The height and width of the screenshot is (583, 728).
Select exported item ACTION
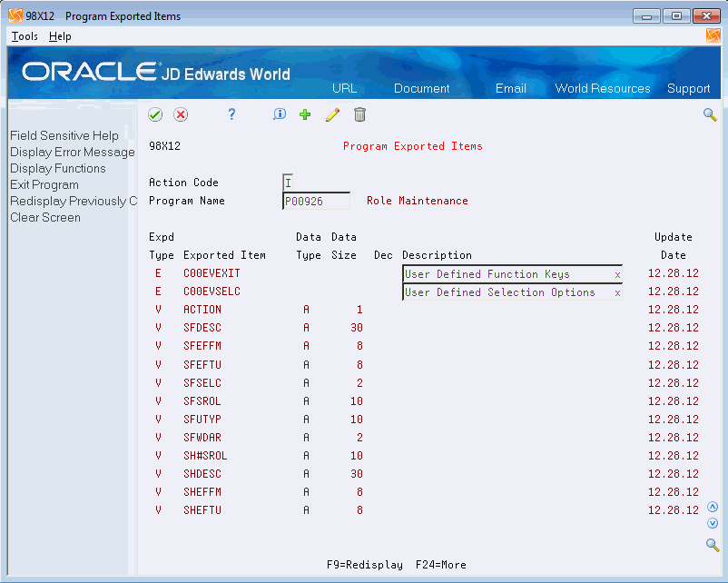(202, 310)
